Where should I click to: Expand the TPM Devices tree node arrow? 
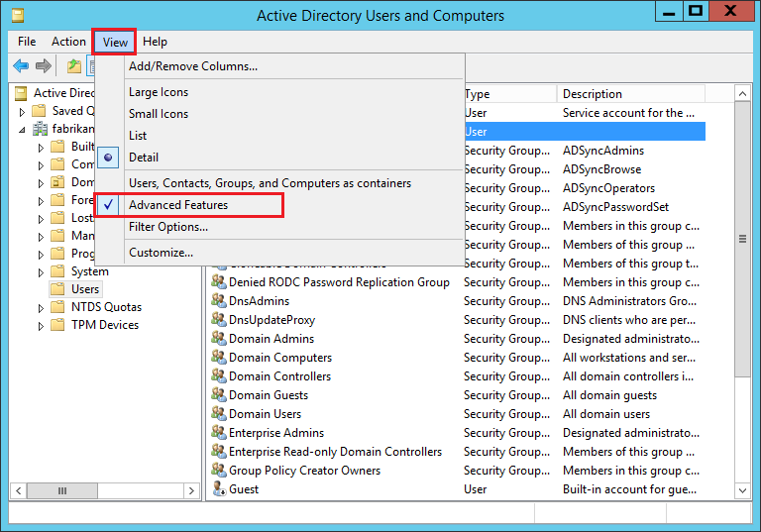41,326
